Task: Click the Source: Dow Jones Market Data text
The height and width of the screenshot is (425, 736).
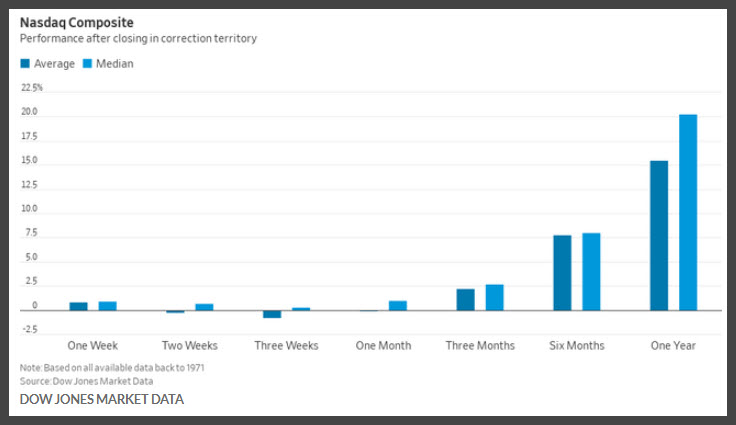Action: (86, 381)
